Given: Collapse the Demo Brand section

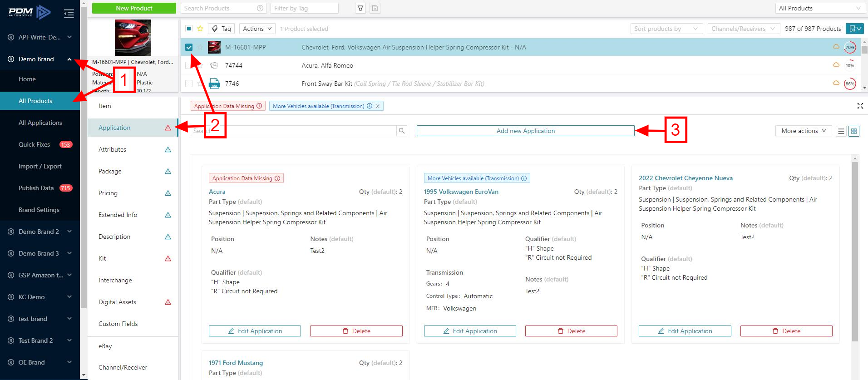Looking at the screenshot, I should coord(69,59).
